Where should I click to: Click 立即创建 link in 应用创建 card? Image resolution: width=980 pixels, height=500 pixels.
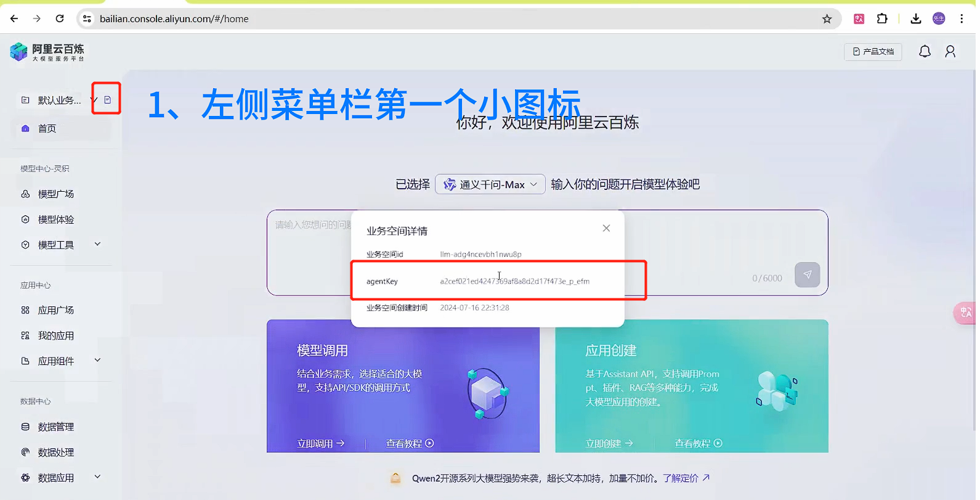coord(609,443)
